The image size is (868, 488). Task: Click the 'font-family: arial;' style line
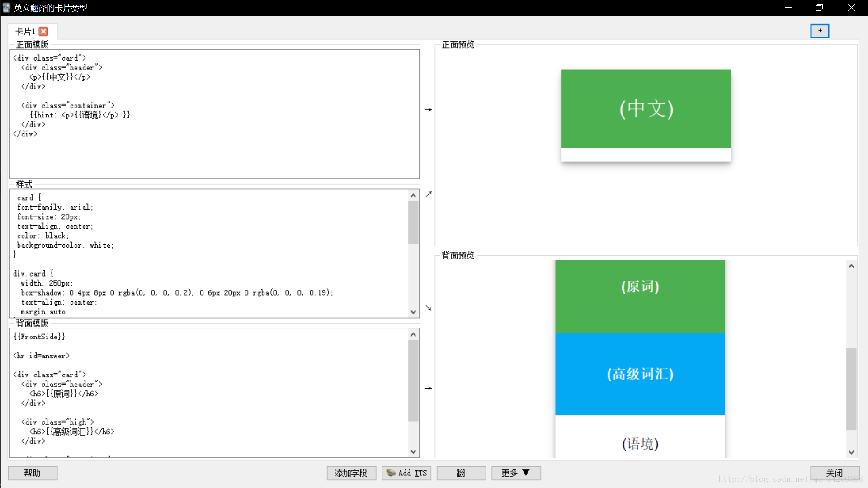(x=55, y=207)
